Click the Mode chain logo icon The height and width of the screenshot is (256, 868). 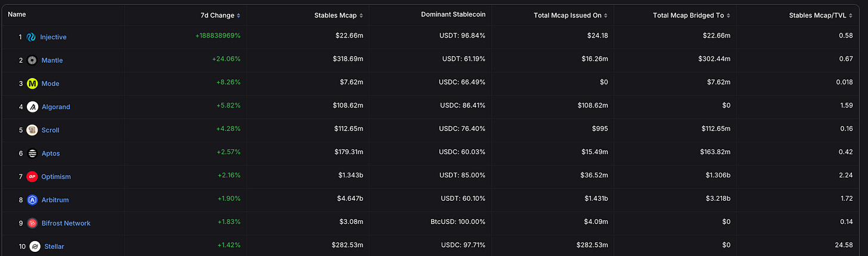pos(32,83)
